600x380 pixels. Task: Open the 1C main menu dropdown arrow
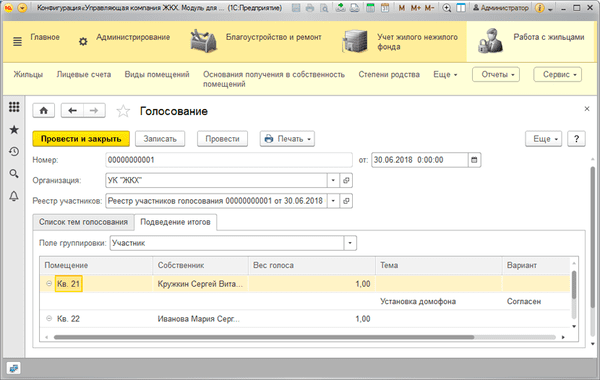[x=22, y=8]
